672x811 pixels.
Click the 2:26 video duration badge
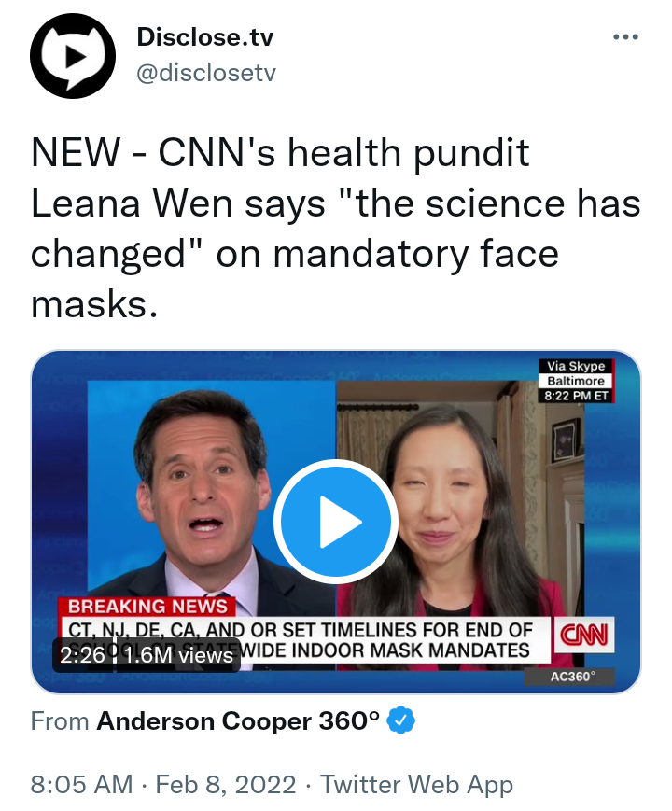(x=83, y=655)
